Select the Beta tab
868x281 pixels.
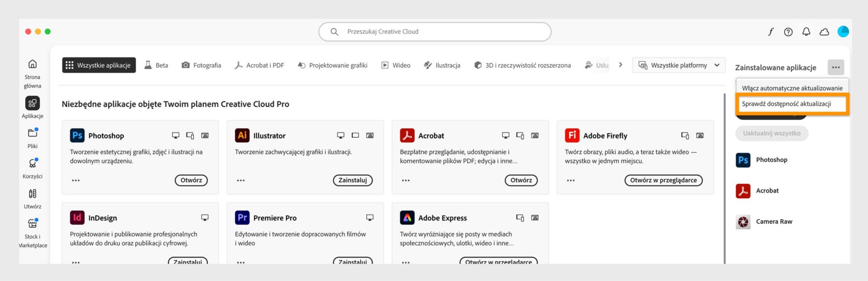156,65
